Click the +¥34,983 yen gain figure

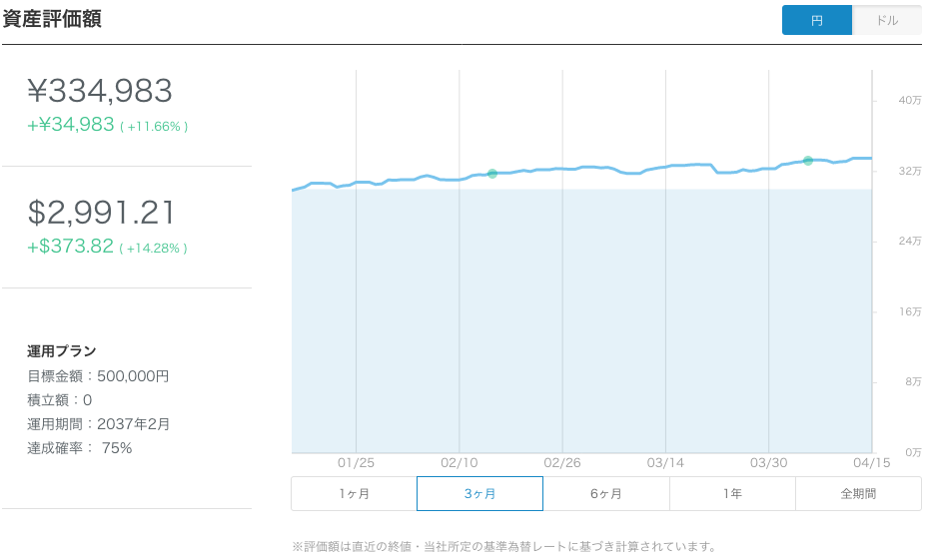point(71,126)
